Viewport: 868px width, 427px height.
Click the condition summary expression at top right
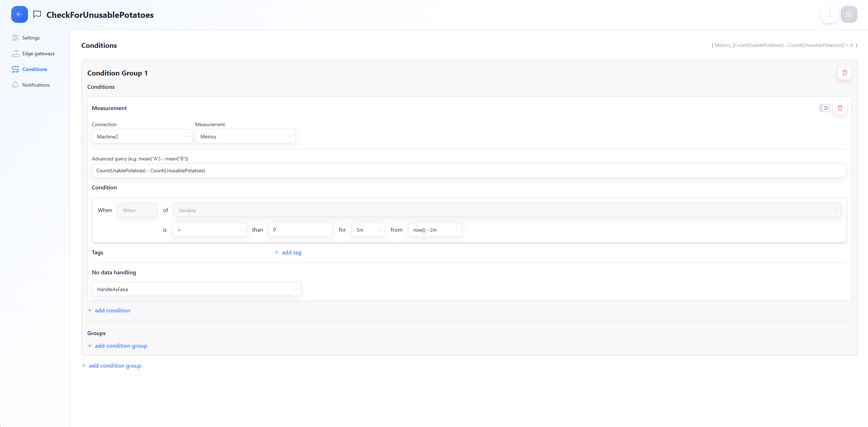pyautogui.click(x=784, y=45)
